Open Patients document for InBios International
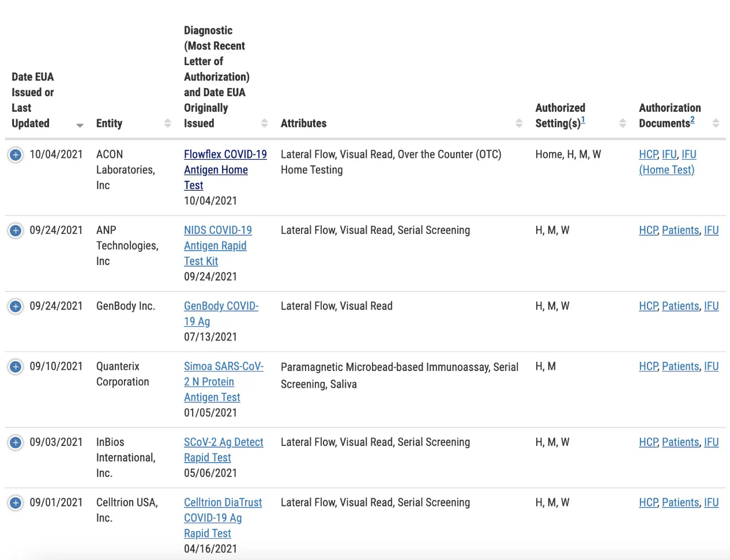Image resolution: width=730 pixels, height=560 pixels. coord(680,442)
